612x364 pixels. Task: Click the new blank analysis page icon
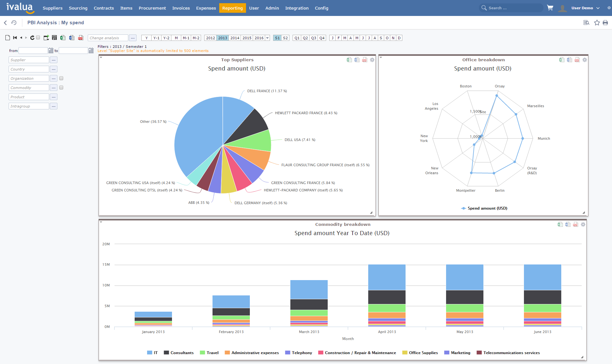(8, 38)
